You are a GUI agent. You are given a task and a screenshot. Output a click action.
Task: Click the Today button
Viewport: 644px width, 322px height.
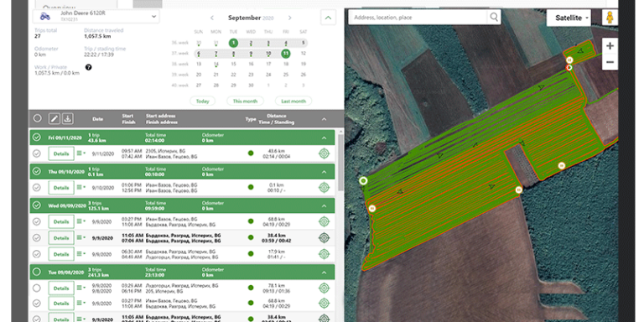click(202, 101)
